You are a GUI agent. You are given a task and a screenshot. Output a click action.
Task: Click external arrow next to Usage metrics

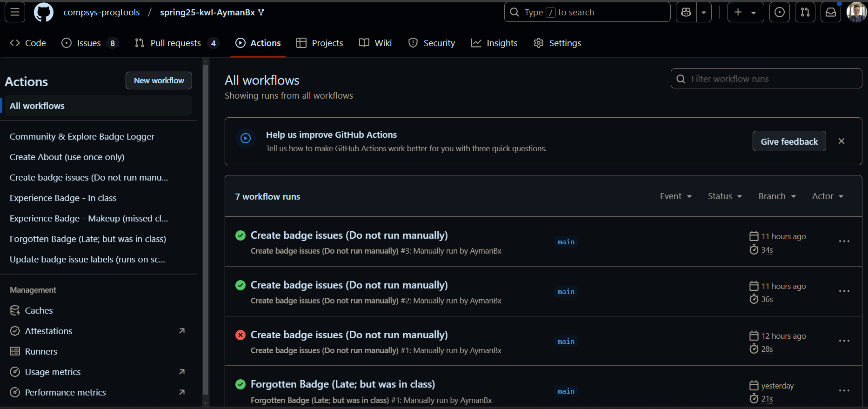point(182,372)
